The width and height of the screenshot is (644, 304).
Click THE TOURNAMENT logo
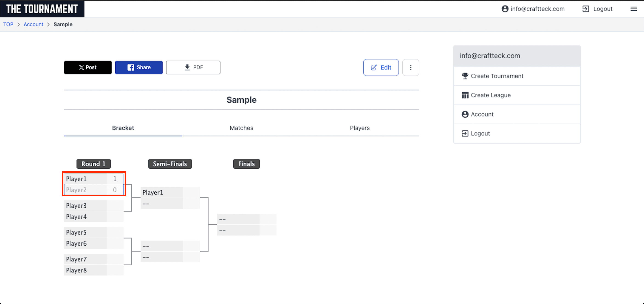click(42, 9)
